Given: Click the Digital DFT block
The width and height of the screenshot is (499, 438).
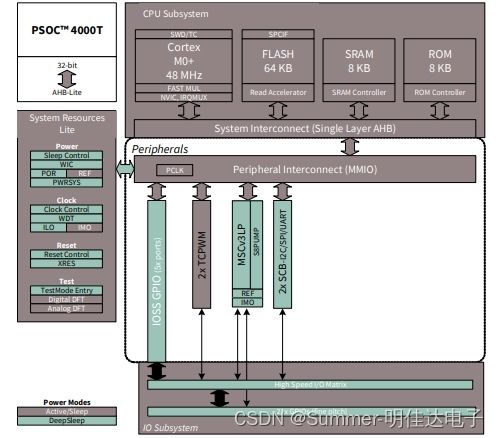Looking at the screenshot, I should click(x=66, y=299).
